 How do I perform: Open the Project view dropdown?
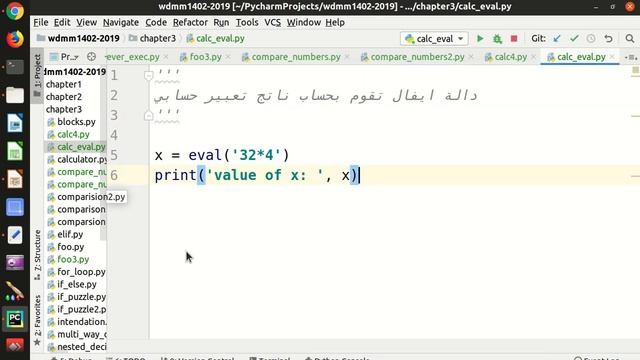pyautogui.click(x=64, y=57)
